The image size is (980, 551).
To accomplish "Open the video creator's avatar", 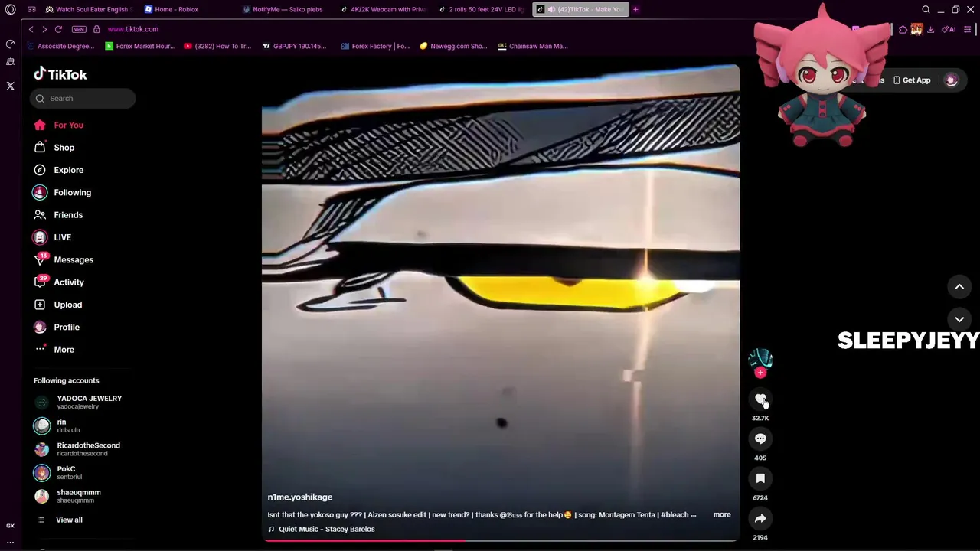I will [x=760, y=359].
